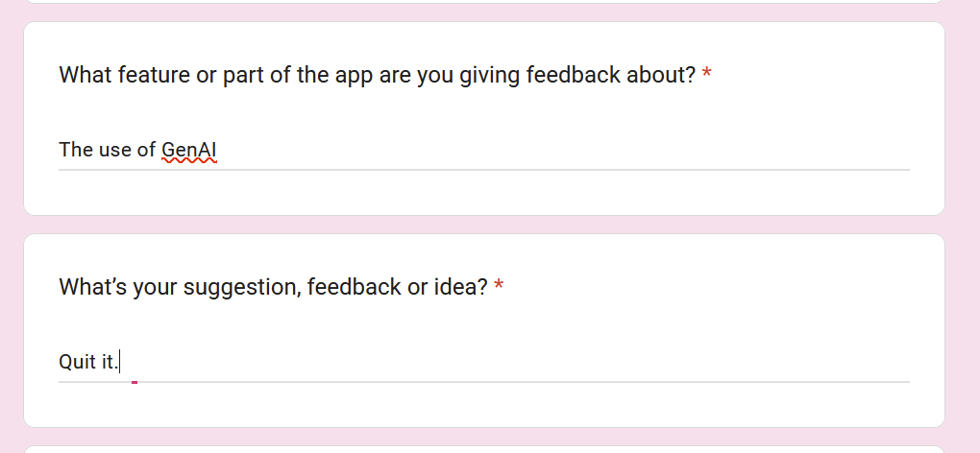980x453 pixels.
Task: Click the misspelled word "GenAI"
Action: (189, 150)
